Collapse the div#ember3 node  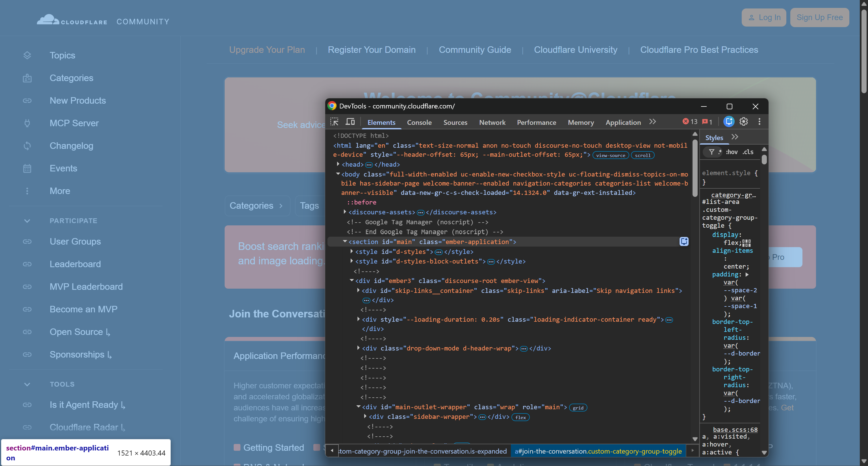click(x=351, y=280)
